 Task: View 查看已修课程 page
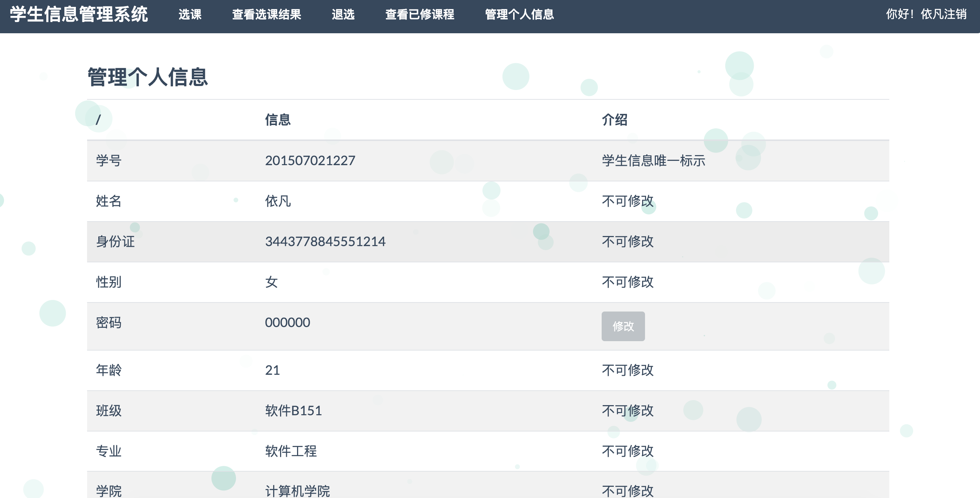point(420,14)
